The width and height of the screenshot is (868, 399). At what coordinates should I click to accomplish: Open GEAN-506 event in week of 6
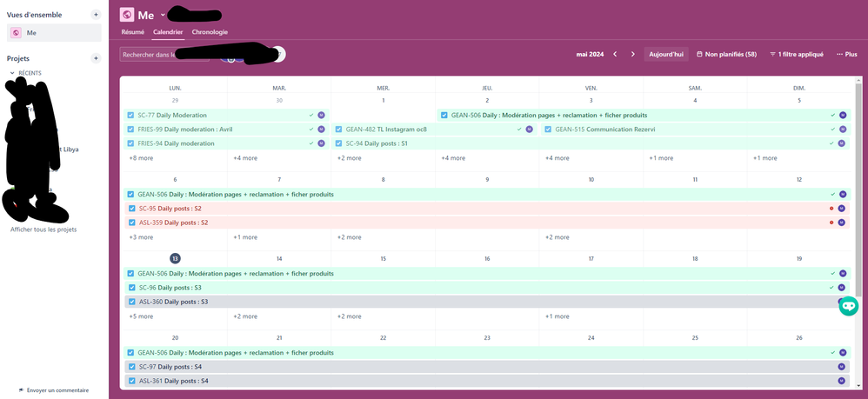[x=486, y=194]
